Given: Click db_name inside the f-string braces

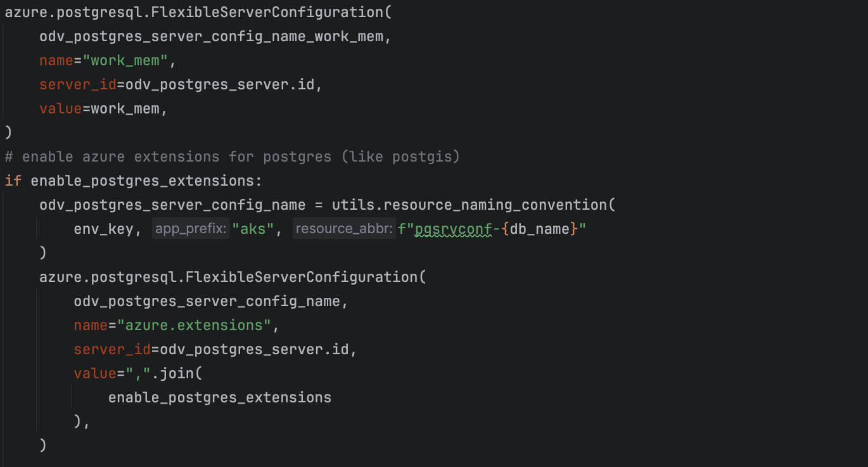Looking at the screenshot, I should point(539,229).
